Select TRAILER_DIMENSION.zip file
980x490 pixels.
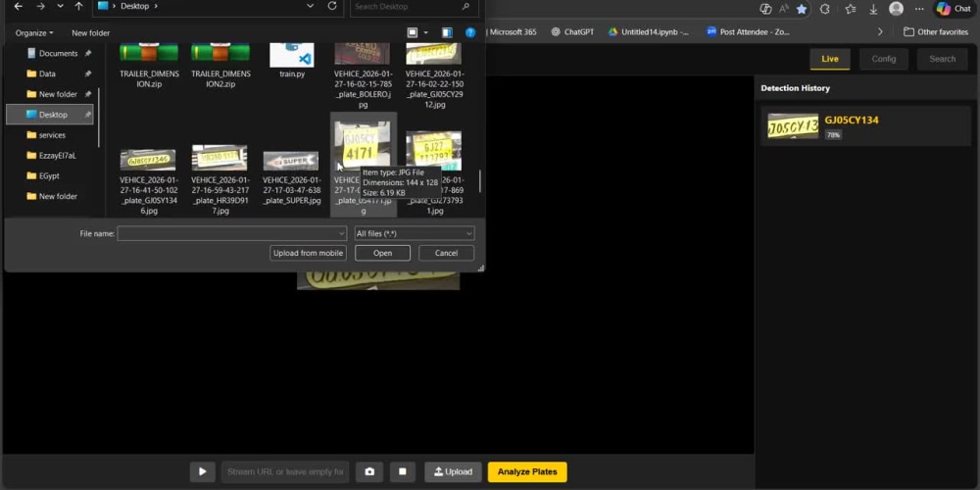point(149,67)
